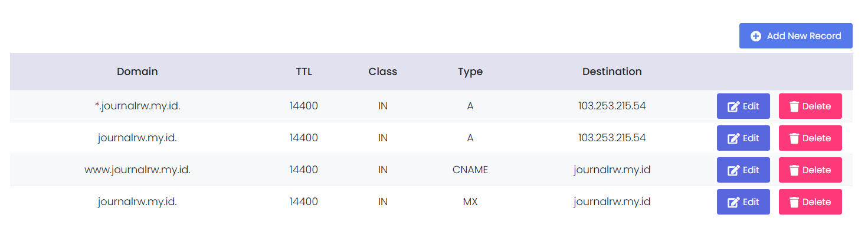Click the trash icon for the MX record
The height and width of the screenshot is (237, 868).
[794, 202]
